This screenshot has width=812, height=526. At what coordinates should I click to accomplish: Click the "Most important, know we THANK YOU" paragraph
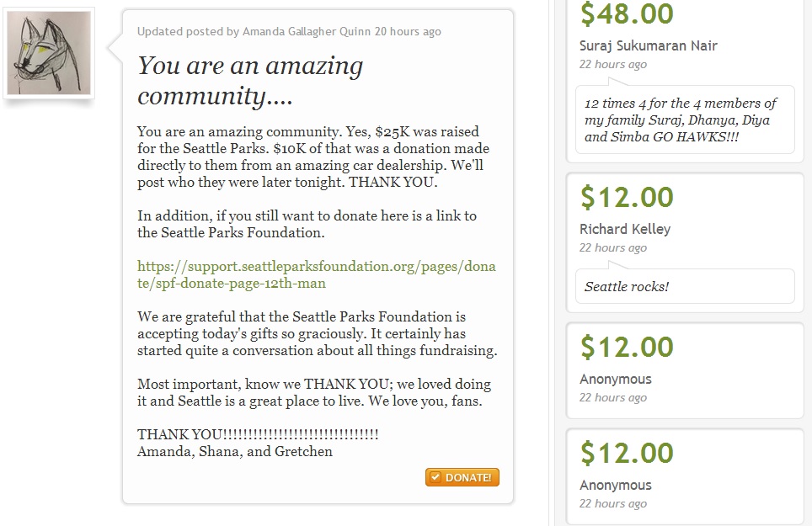click(x=314, y=393)
